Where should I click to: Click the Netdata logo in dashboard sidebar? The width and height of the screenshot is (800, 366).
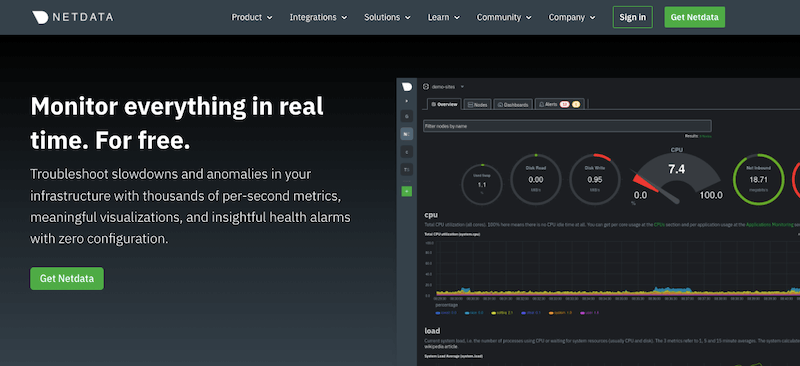pos(407,87)
